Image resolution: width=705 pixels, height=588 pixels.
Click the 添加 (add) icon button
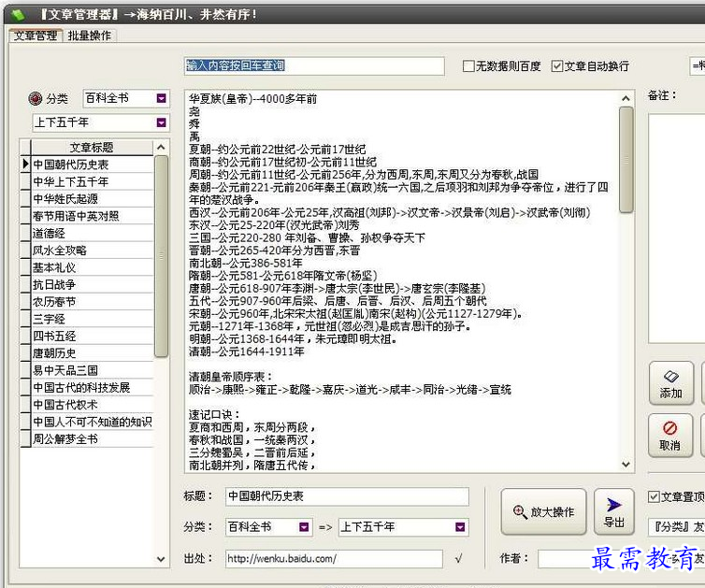coord(670,382)
